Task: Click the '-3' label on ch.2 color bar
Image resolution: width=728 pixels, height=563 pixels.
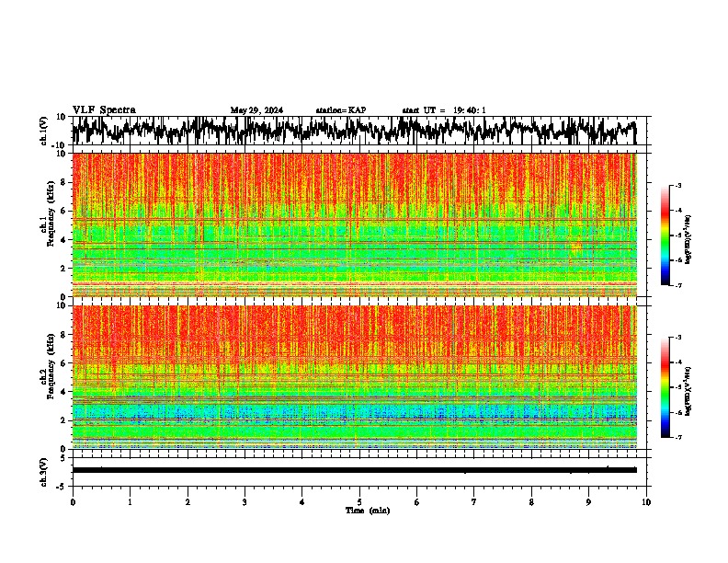Action: [x=677, y=338]
